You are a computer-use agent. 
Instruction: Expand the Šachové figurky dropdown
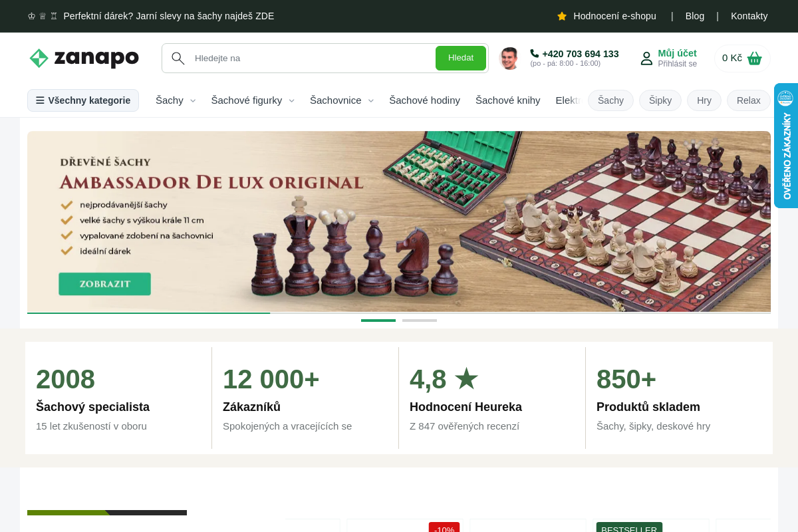(291, 100)
